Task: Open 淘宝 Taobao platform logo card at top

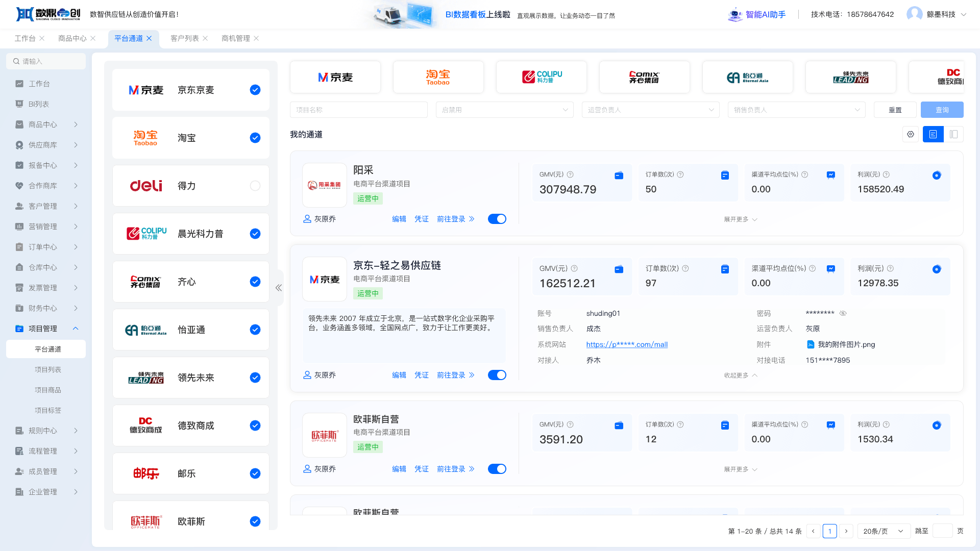Action: [438, 77]
